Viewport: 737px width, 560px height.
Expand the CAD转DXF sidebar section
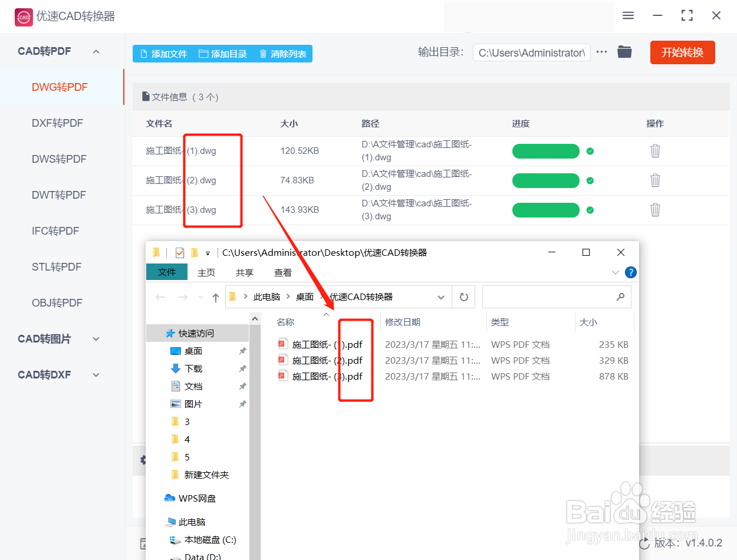pyautogui.click(x=96, y=375)
